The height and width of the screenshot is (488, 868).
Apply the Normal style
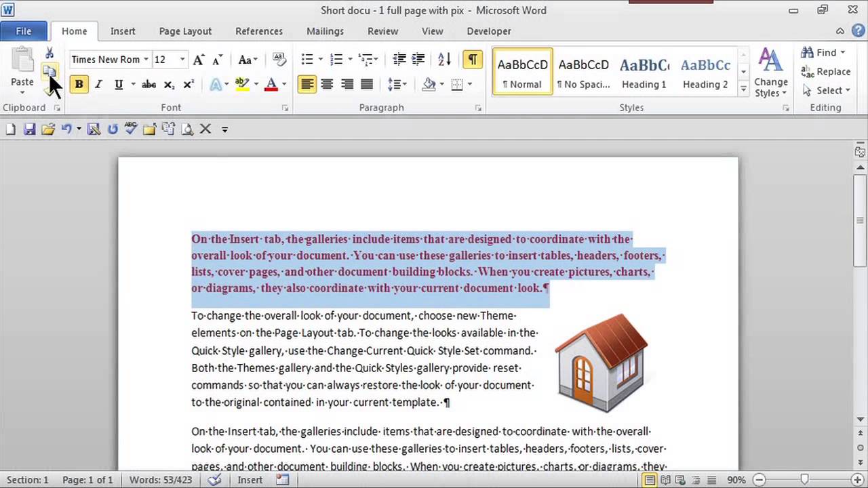coord(522,72)
